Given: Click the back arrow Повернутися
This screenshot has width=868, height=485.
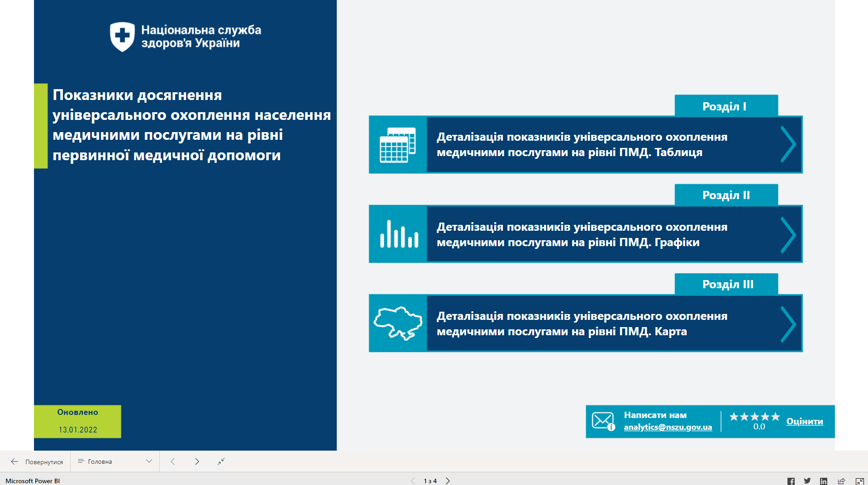Looking at the screenshot, I should 14,461.
